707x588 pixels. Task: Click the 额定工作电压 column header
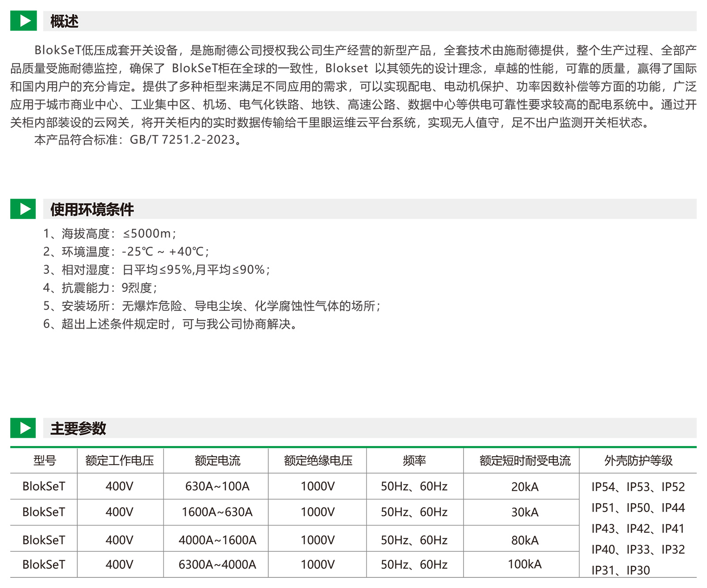coord(120,461)
